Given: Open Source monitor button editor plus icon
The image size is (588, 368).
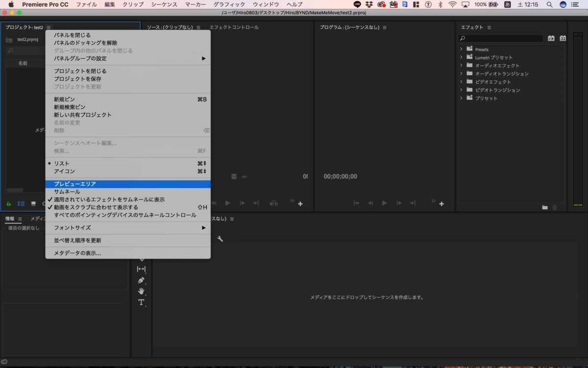Looking at the screenshot, I should pos(300,204).
